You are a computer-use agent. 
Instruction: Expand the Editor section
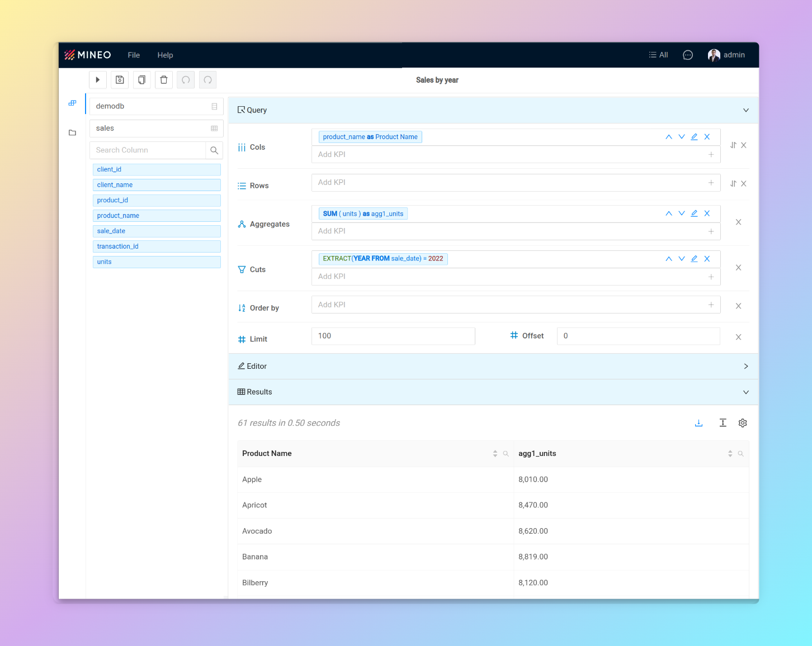pyautogui.click(x=745, y=366)
